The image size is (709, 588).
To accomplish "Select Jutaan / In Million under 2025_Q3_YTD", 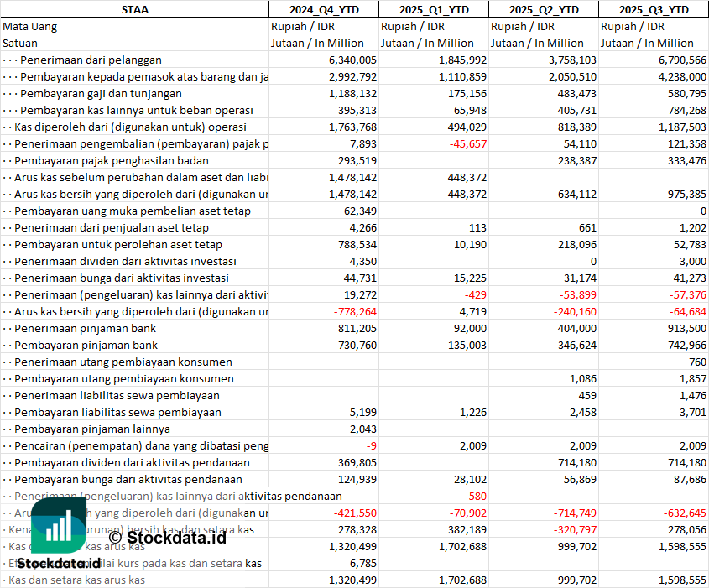I will 647,44.
